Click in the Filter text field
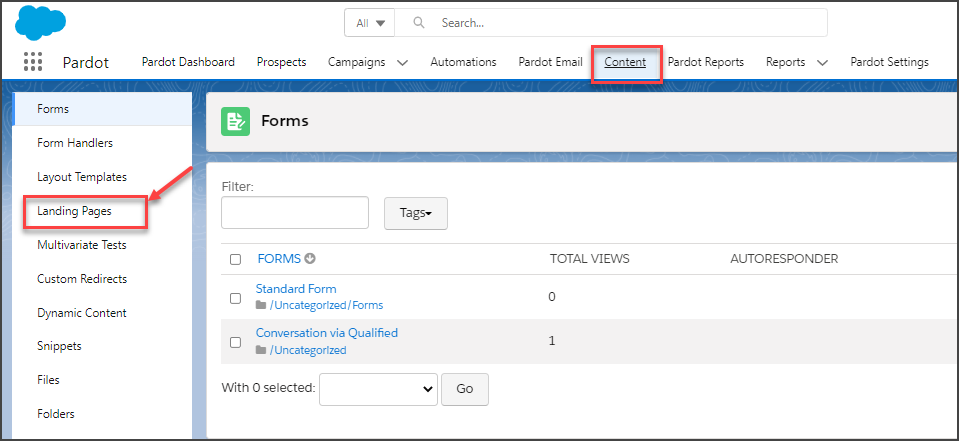Image resolution: width=959 pixels, height=441 pixels. pos(295,213)
